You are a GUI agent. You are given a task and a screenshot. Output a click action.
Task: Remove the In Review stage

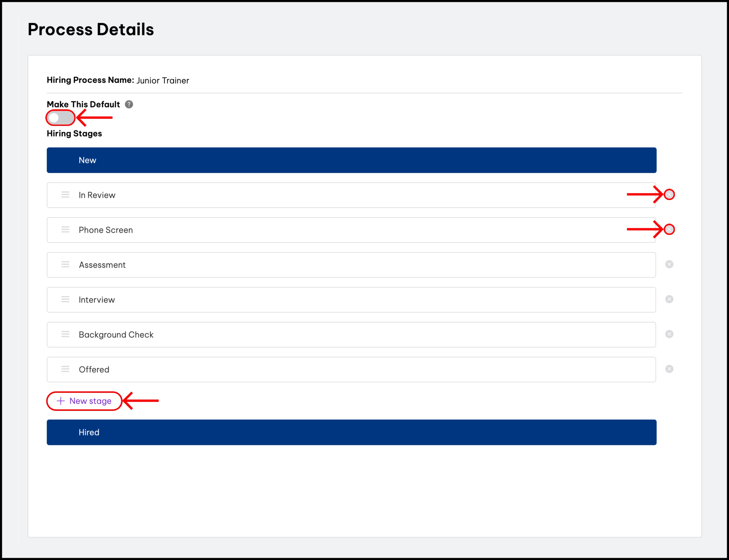[669, 195]
